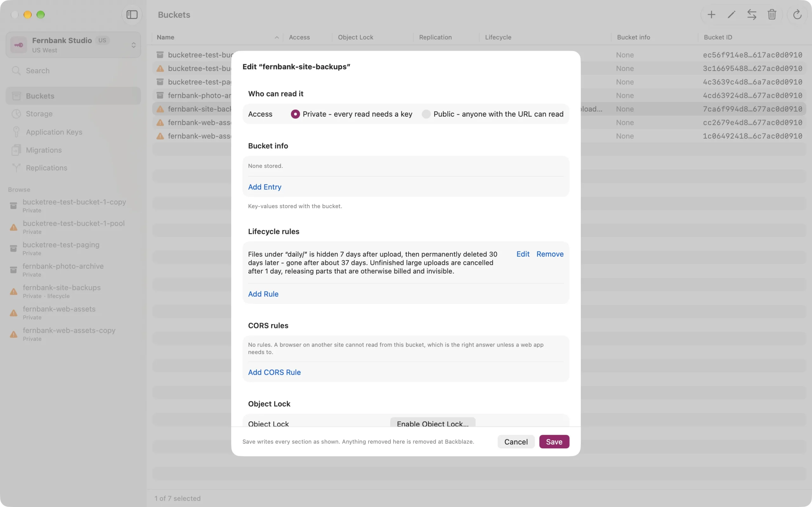This screenshot has width=812, height=507.
Task: Click Remove on the lifecycle rule
Action: pyautogui.click(x=550, y=254)
